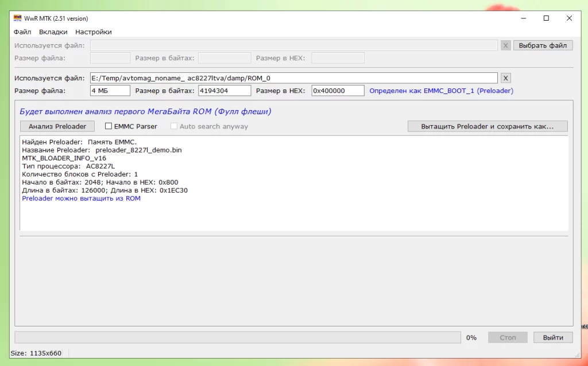Click the Анализ Preloader button
The height and width of the screenshot is (366, 588).
coord(57,126)
